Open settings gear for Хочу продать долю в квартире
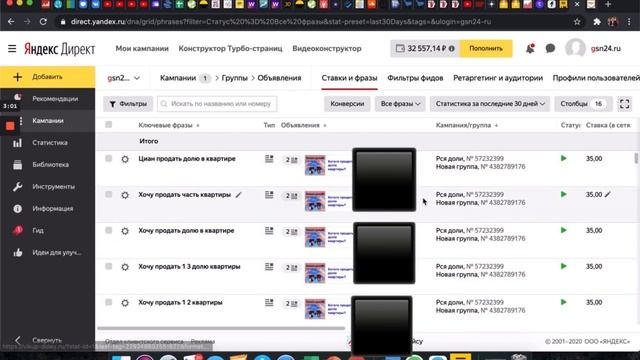 (x=125, y=231)
